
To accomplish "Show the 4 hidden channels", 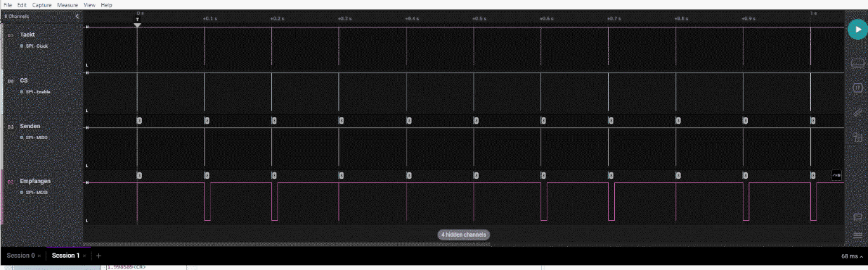I will point(464,235).
